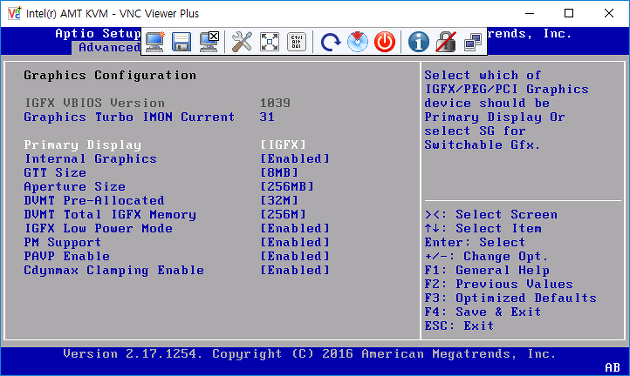The image size is (630, 376).
Task: Click the 'Select Screen' hint line
Action: click(491, 215)
